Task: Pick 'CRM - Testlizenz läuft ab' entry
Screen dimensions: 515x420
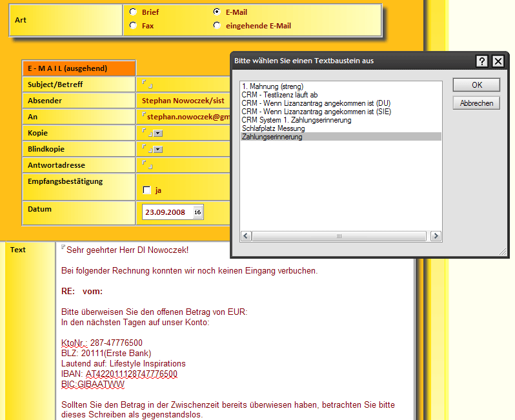Action: (279, 95)
